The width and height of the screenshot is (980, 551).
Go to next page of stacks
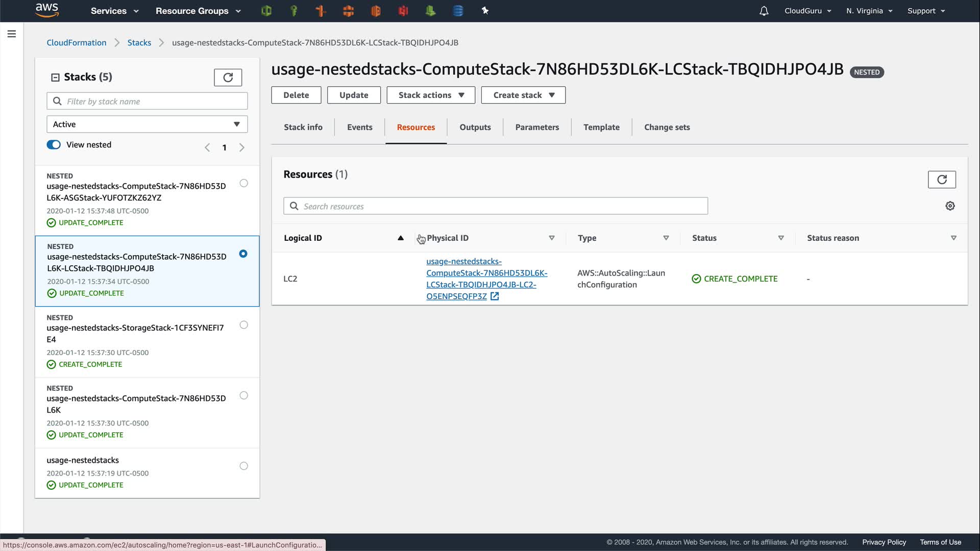click(242, 148)
